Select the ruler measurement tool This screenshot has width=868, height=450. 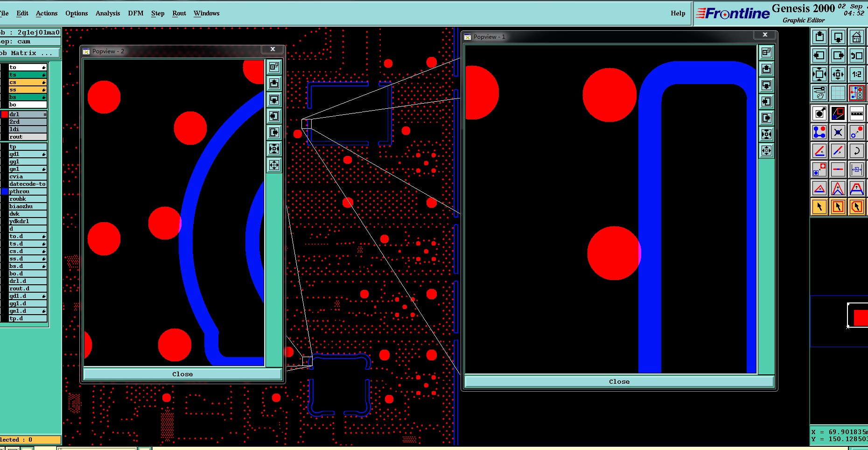[857, 113]
